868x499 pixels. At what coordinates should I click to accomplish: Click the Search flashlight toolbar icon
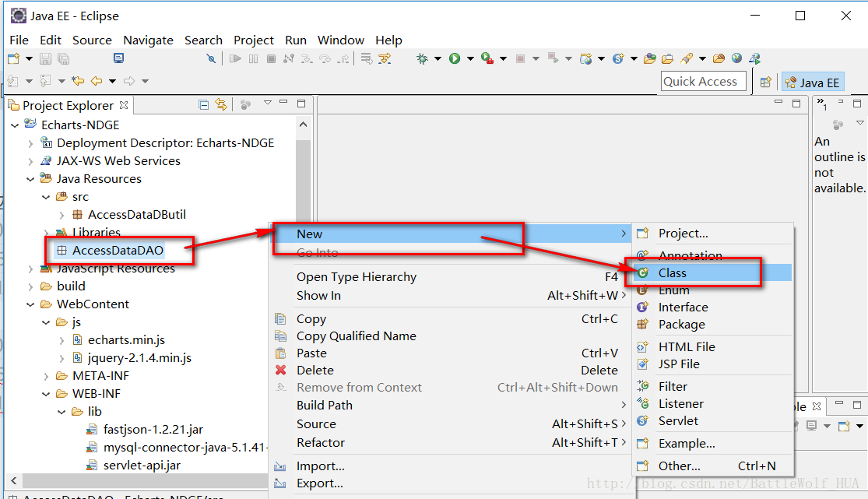click(687, 58)
